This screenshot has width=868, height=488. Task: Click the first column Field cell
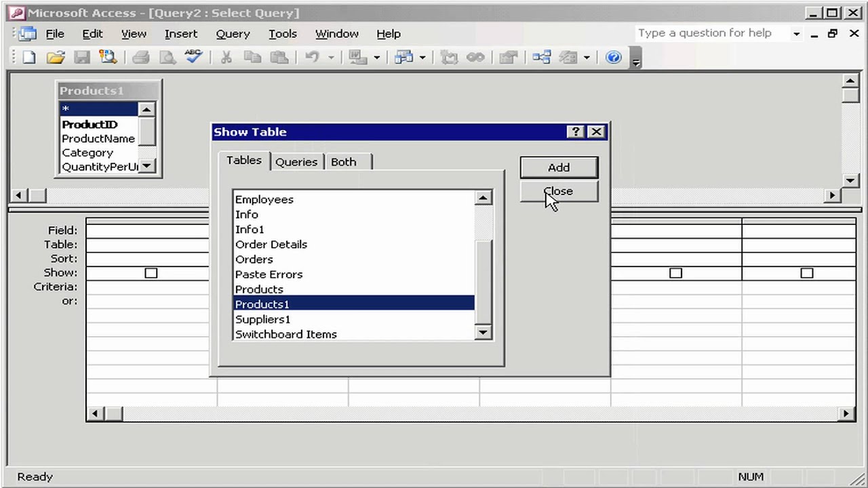(x=151, y=230)
